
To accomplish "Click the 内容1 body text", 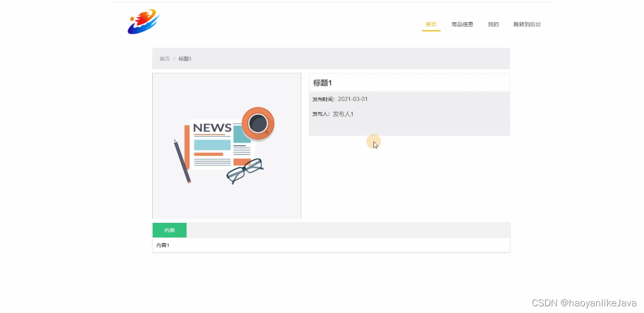I will (x=162, y=245).
